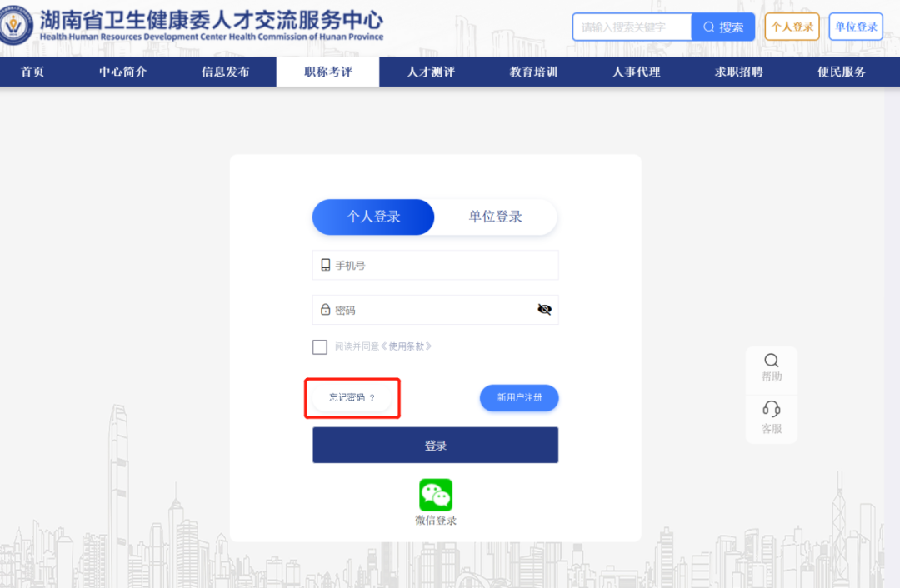Select 个人登录 login mode

click(373, 217)
